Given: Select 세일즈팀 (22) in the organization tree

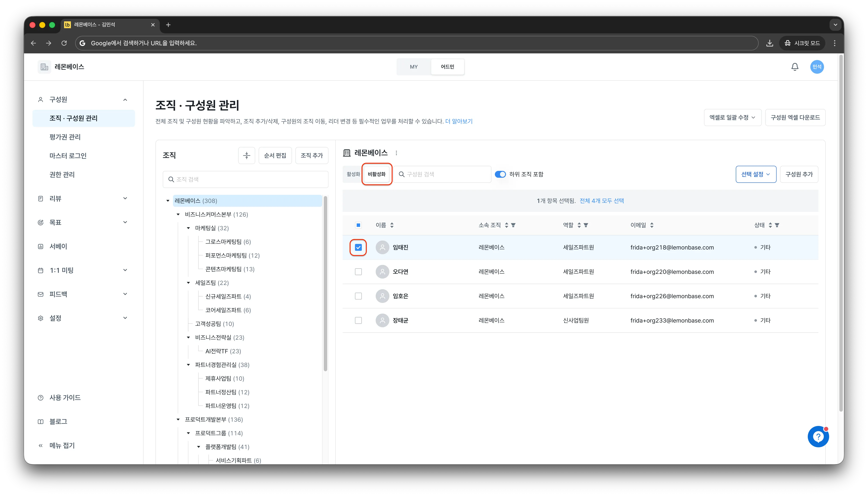Looking at the screenshot, I should (x=212, y=283).
